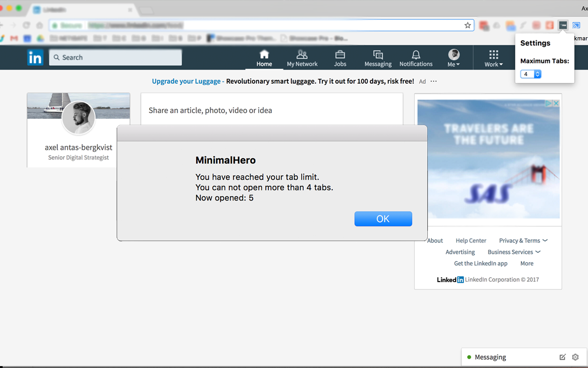The width and height of the screenshot is (588, 368).
Task: Click the red extension icon after star
Action: [x=484, y=25]
